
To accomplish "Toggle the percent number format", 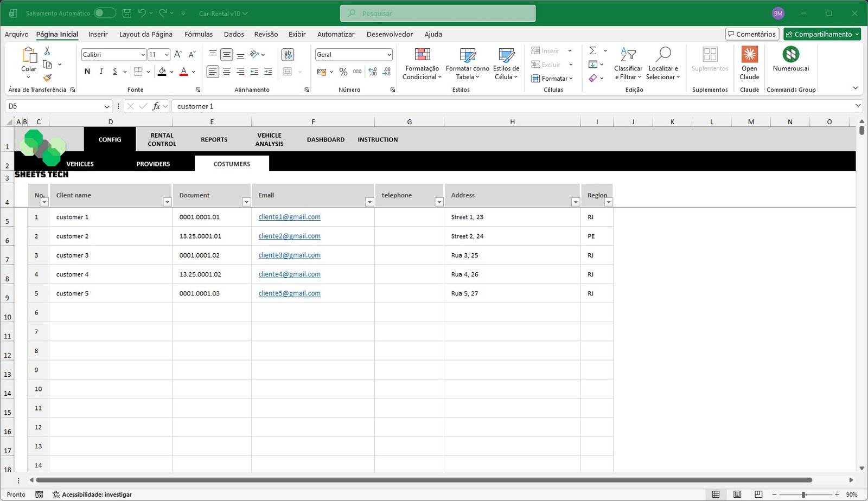I will pyautogui.click(x=343, y=71).
